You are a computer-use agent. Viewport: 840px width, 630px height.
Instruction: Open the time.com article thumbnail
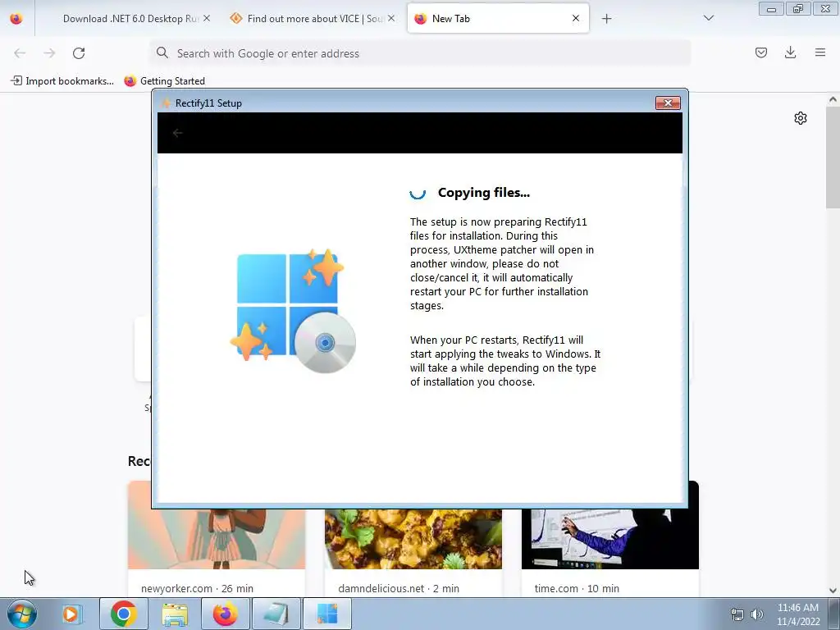tap(610, 538)
